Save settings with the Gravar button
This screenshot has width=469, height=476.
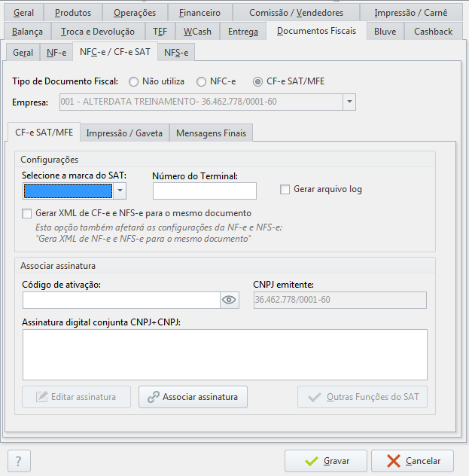click(x=326, y=461)
